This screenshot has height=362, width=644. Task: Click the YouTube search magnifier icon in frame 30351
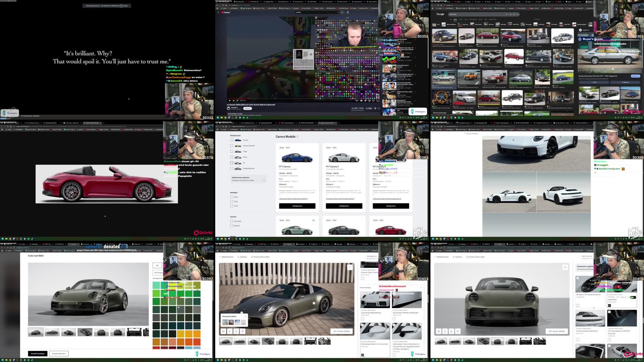342,12
